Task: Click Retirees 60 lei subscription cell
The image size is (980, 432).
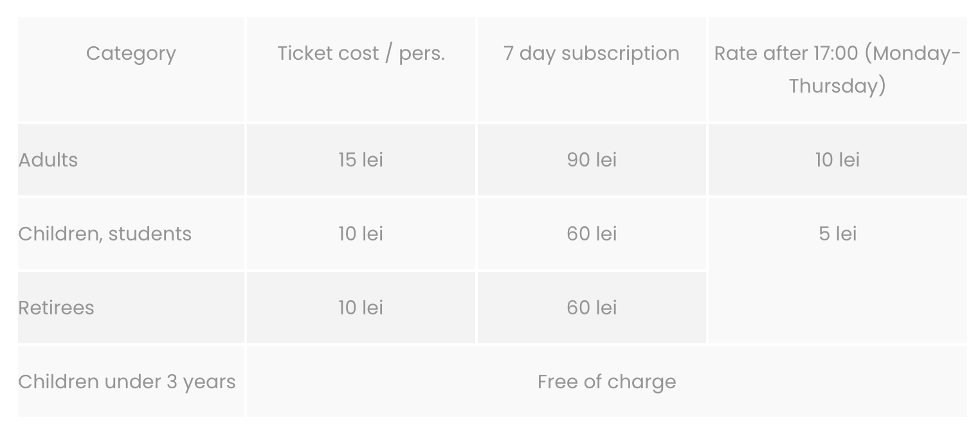Action: point(592,308)
